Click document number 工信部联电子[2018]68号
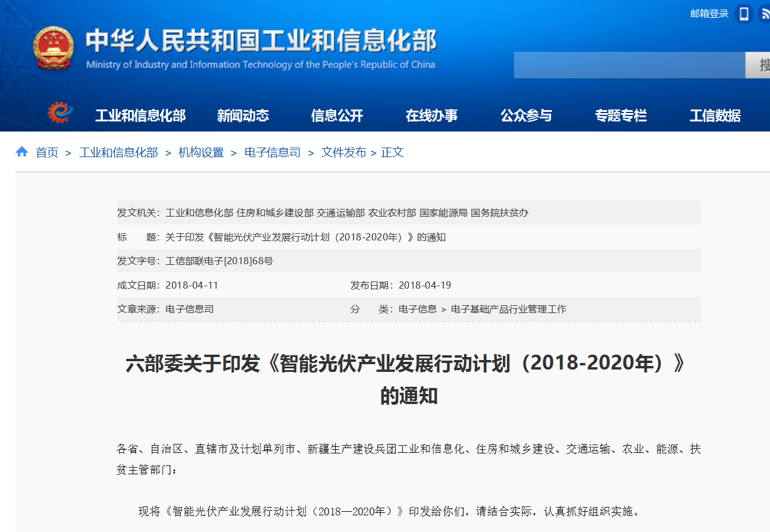Viewport: 770px width, 532px height. click(x=219, y=261)
